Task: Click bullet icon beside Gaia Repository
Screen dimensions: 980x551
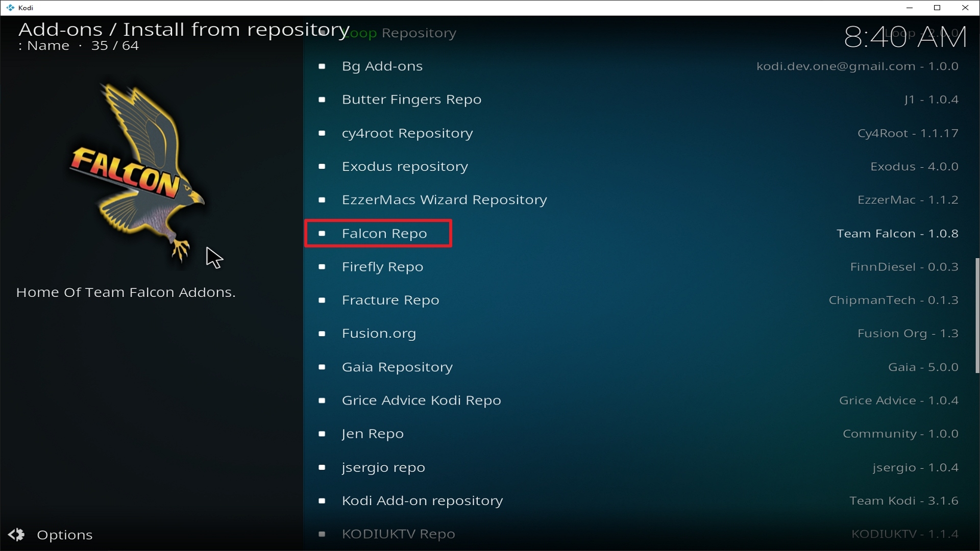Action: click(322, 367)
